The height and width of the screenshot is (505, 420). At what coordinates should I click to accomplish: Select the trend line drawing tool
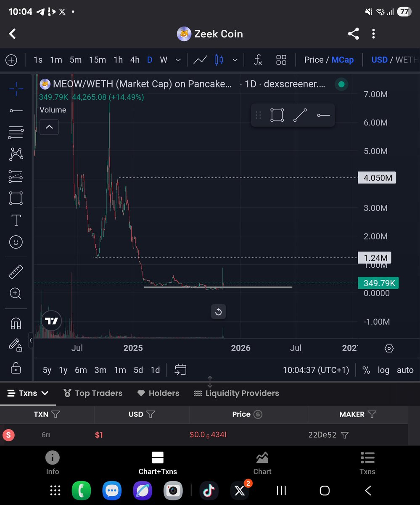pos(16,110)
